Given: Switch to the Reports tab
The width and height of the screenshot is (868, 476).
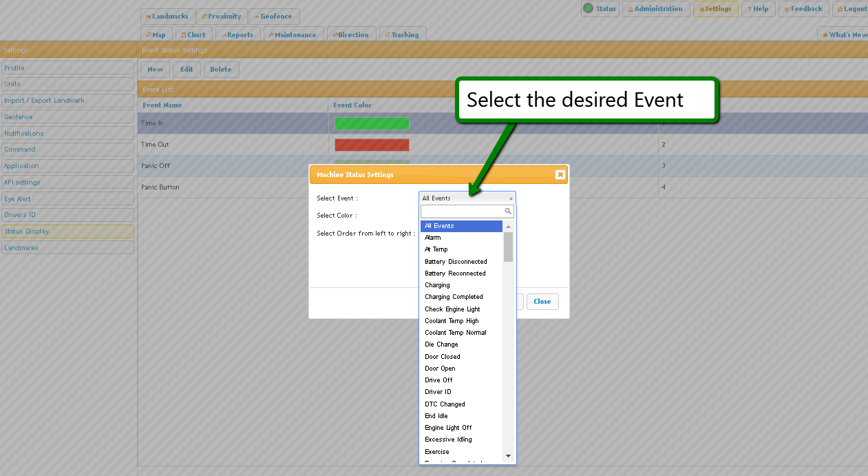Looking at the screenshot, I should point(237,35).
